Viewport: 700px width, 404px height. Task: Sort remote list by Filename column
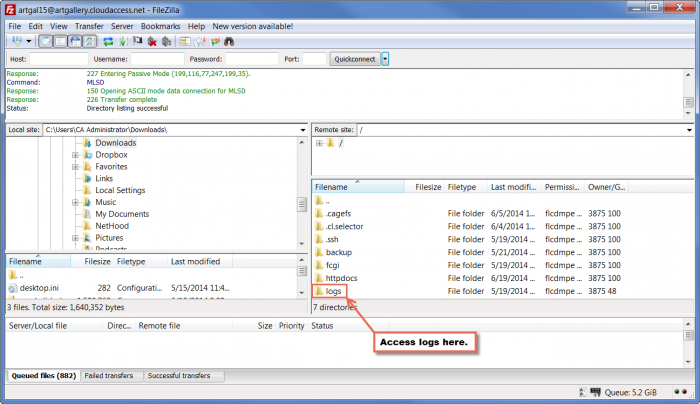click(x=358, y=187)
